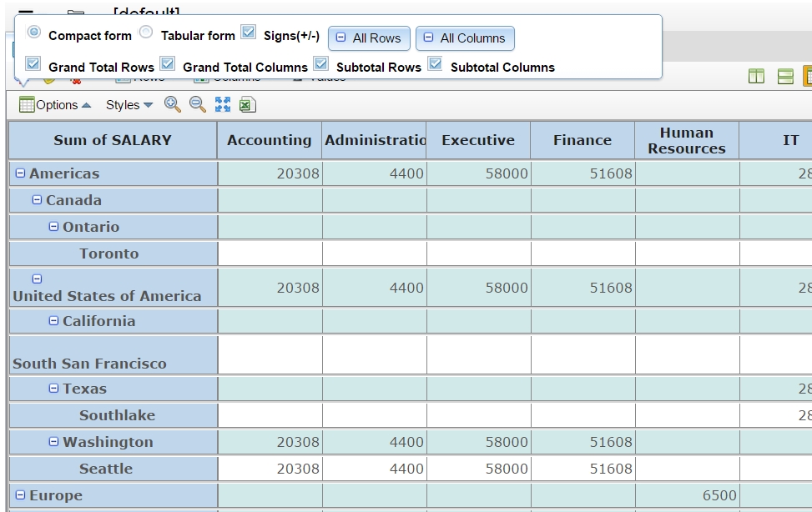Screen dimensions: 812x512
Task: Uncheck Grand Total Rows checkbox
Action: [x=33, y=63]
